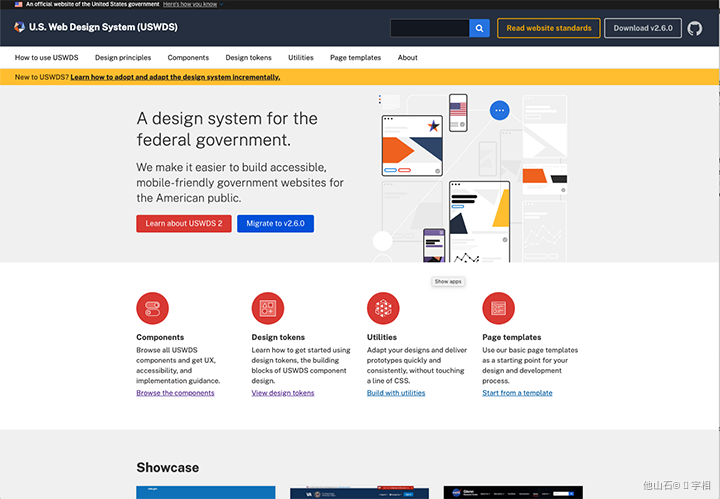Follow the adopt and adapt incrementally link
The image size is (720, 499).
tap(175, 77)
